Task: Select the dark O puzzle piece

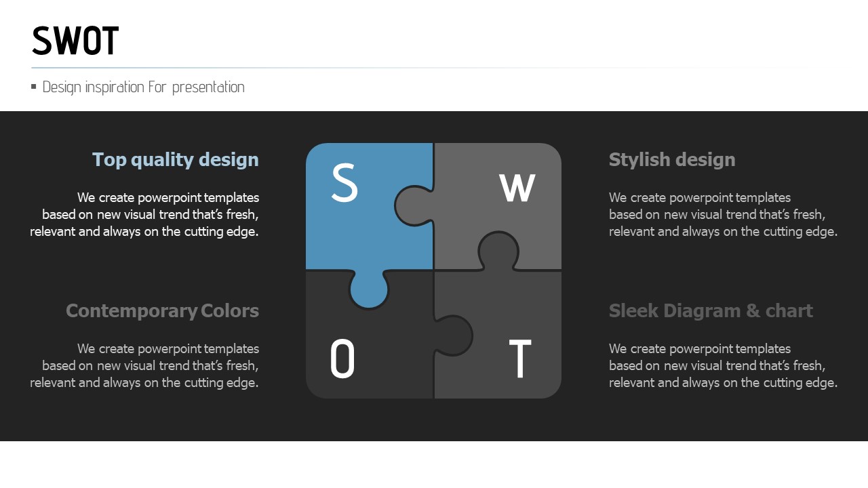Action: click(x=380, y=339)
